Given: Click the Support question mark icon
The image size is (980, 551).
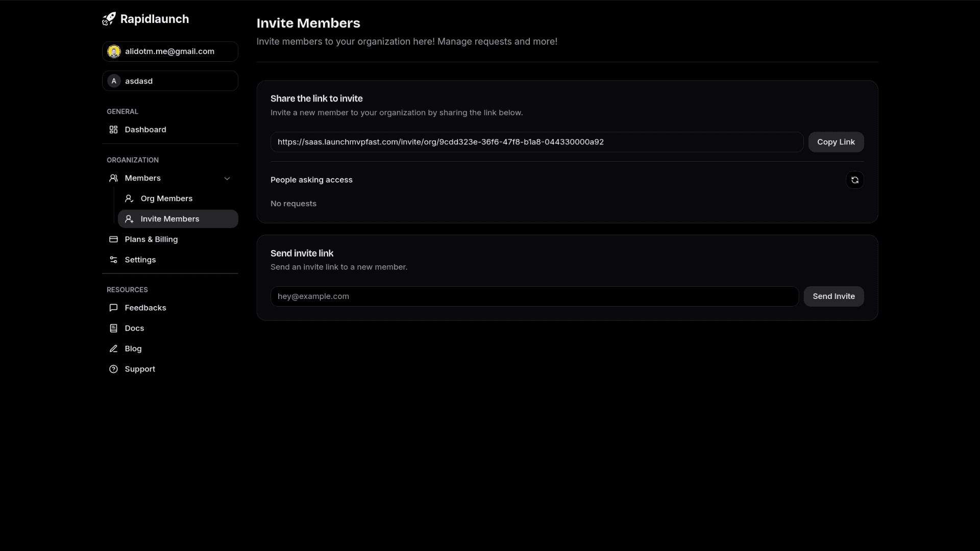Looking at the screenshot, I should (113, 369).
